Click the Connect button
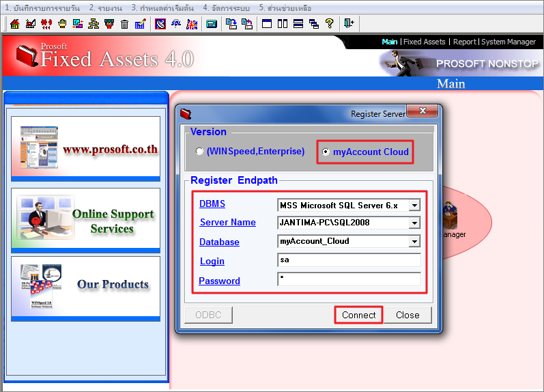 (359, 315)
